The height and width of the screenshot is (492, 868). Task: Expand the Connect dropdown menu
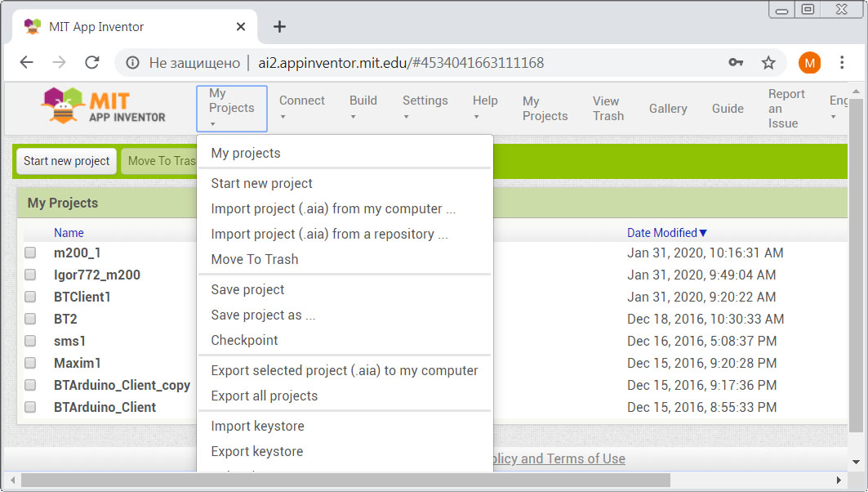point(301,107)
